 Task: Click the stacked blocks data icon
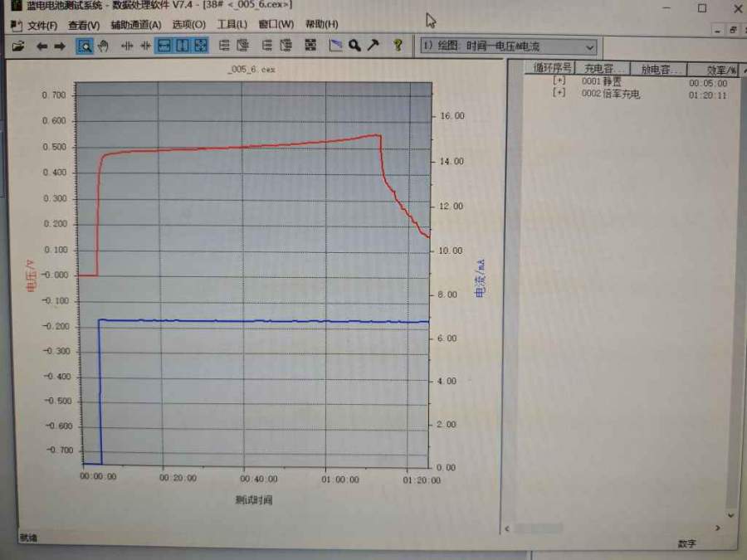(310, 46)
